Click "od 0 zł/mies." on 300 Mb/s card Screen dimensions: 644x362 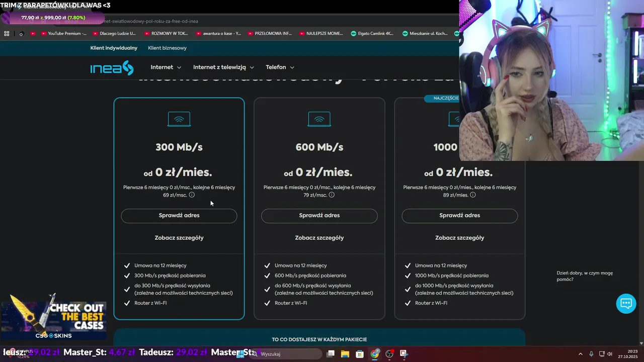(178, 172)
